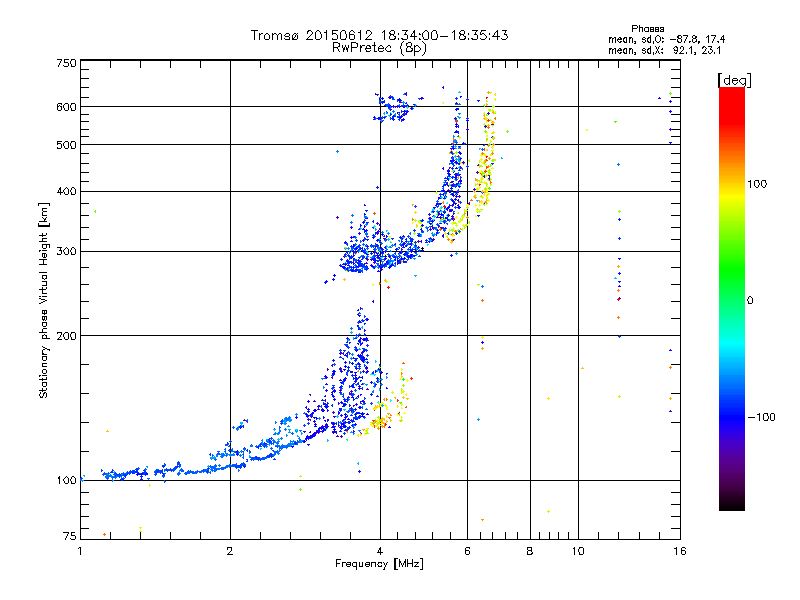Image resolution: width=800 pixels, height=600 pixels.
Task: Click the 'Frequency [MHz]' axis label
Action: pyautogui.click(x=379, y=564)
